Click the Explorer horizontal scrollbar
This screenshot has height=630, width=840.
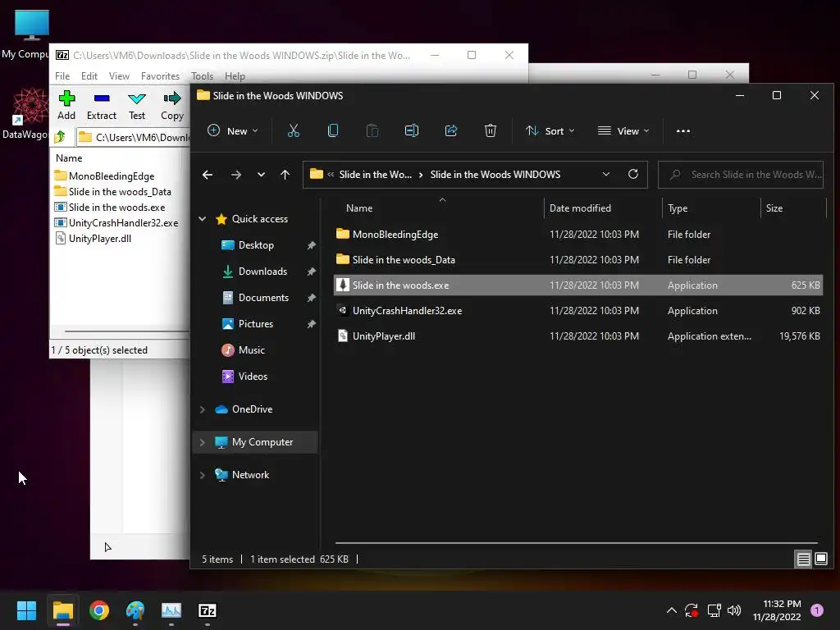577,543
